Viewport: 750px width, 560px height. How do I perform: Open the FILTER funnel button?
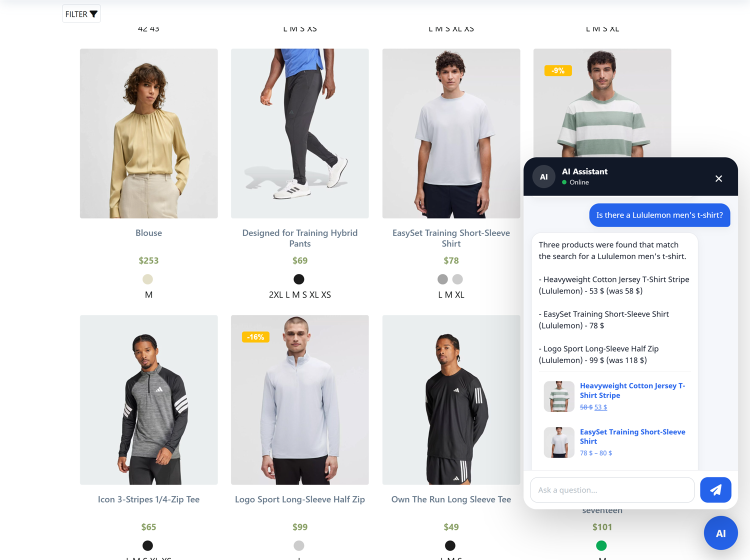tap(81, 14)
